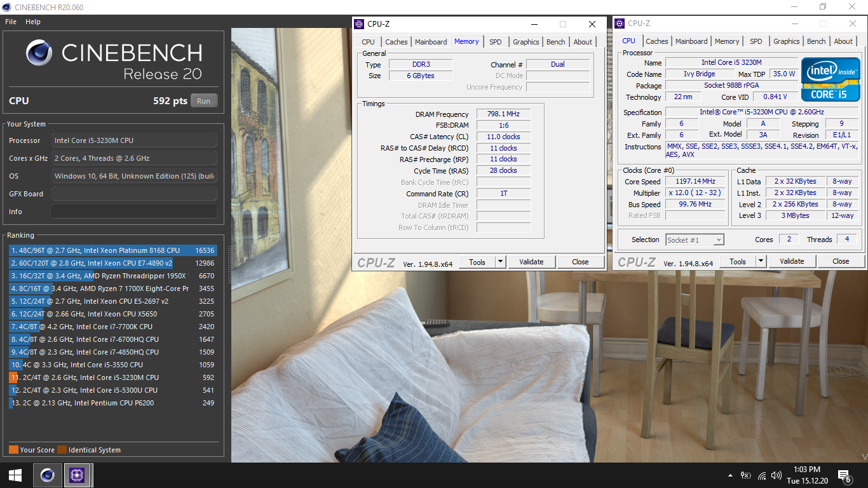Screen dimensions: 868x488
Task: Open Graphics tab in right CPU-Z window
Action: tap(787, 41)
